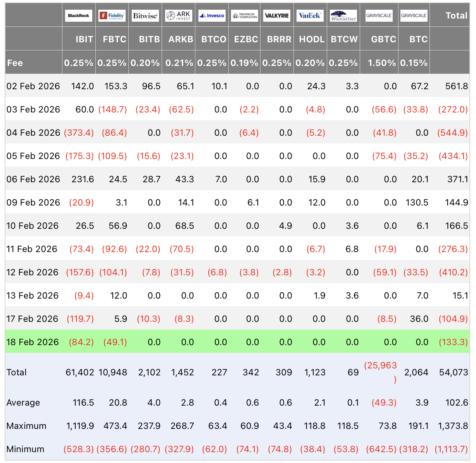This screenshot has width=476, height=463.
Task: Click the VanEck logo
Action: point(310,16)
